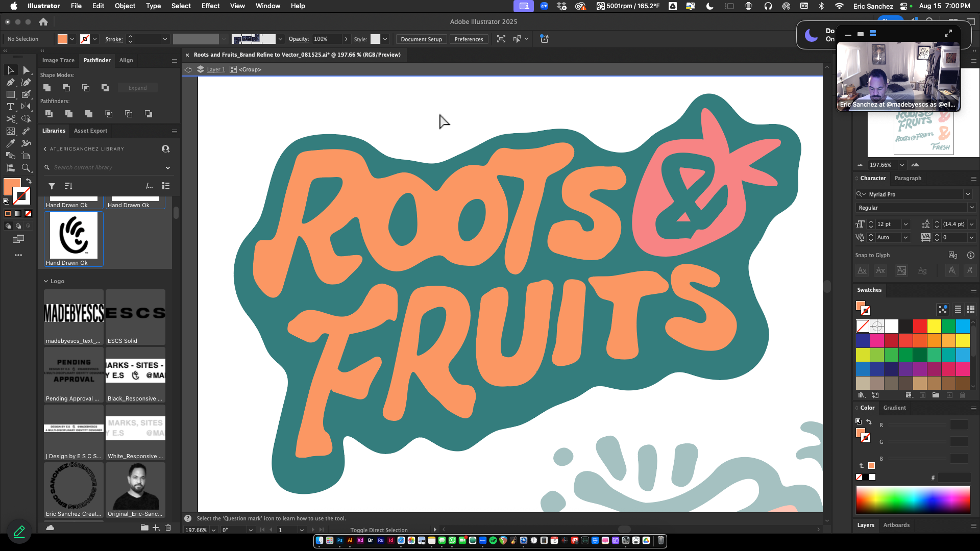Choose the Eyedropper tool

point(11,142)
